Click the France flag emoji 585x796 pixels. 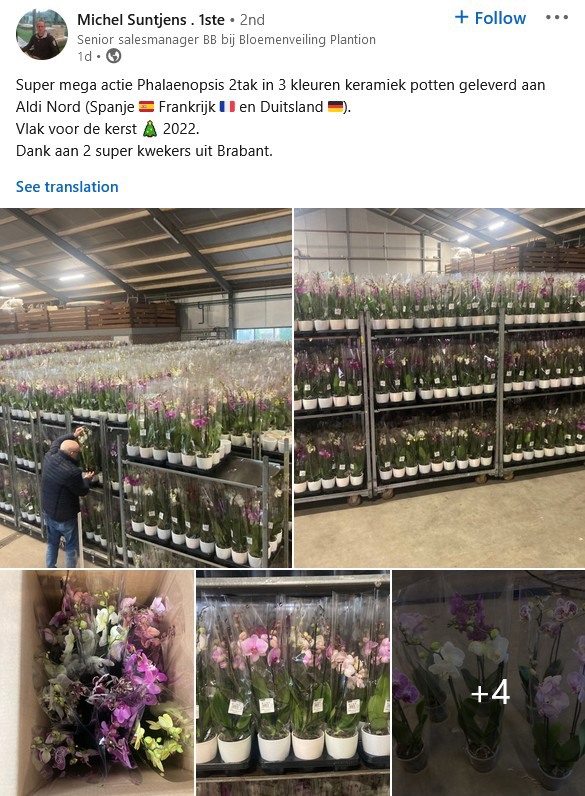(227, 107)
